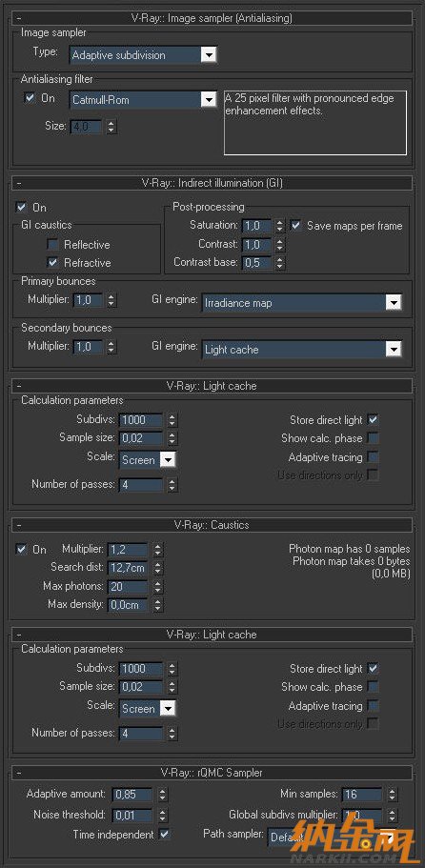Toggle Save maps per frame checkbox

[296, 225]
